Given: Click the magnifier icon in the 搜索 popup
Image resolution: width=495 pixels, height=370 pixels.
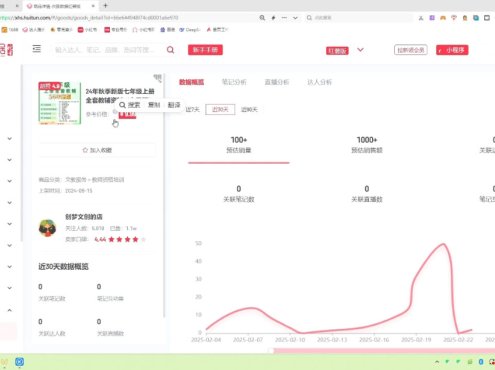Looking at the screenshot, I should click(122, 105).
